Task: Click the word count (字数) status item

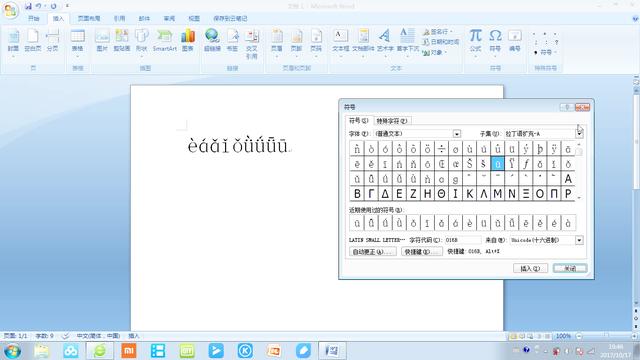Action: (44, 336)
